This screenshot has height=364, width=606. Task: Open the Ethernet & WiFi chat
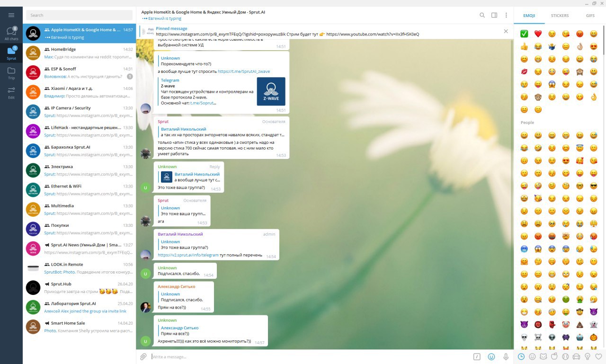click(x=79, y=190)
